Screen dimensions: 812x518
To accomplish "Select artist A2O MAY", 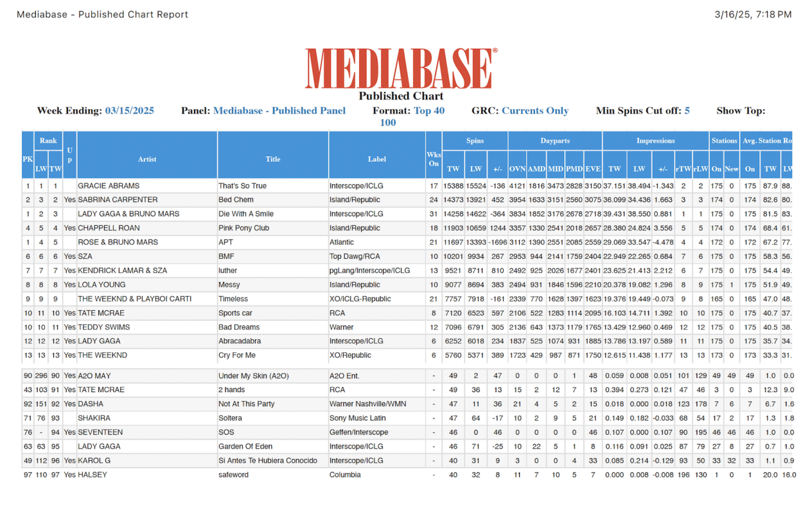I will tap(94, 376).
